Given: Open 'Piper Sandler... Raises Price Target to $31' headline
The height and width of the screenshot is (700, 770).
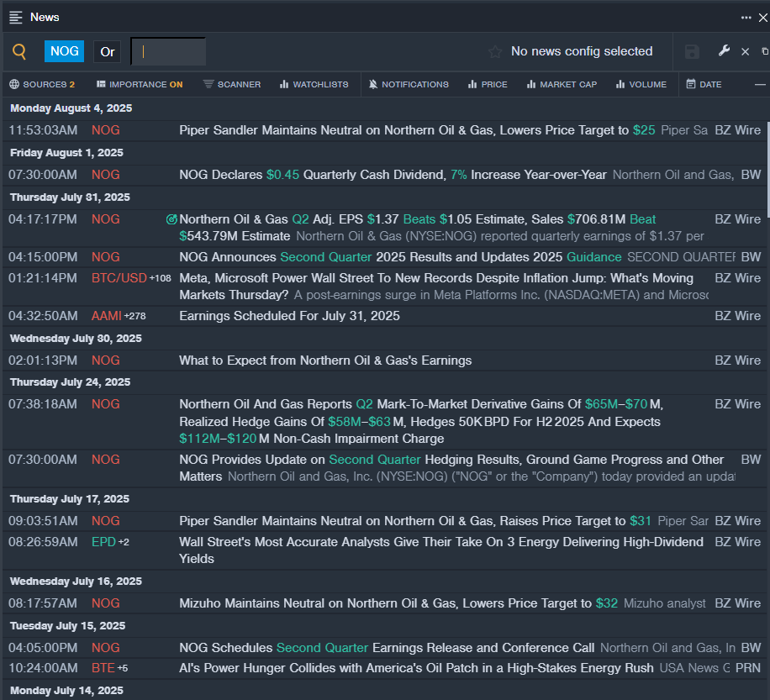Looking at the screenshot, I should click(415, 521).
